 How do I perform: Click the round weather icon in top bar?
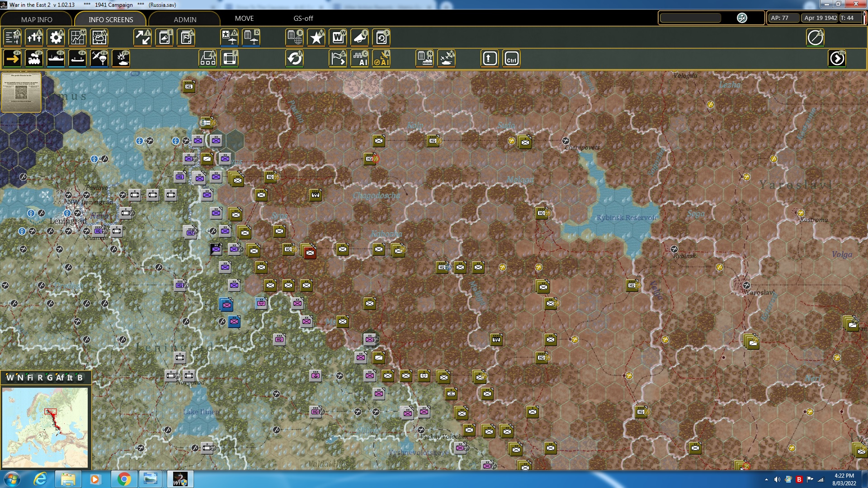pos(742,18)
